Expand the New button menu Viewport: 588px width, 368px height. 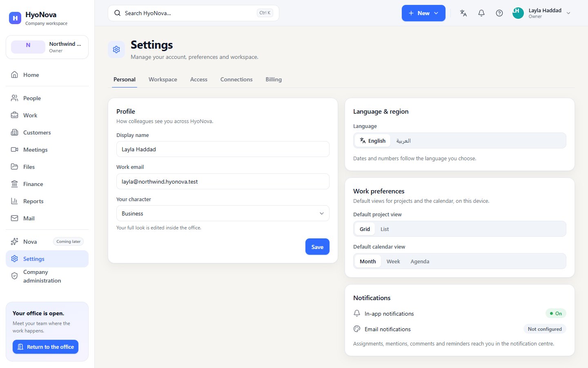coord(423,13)
